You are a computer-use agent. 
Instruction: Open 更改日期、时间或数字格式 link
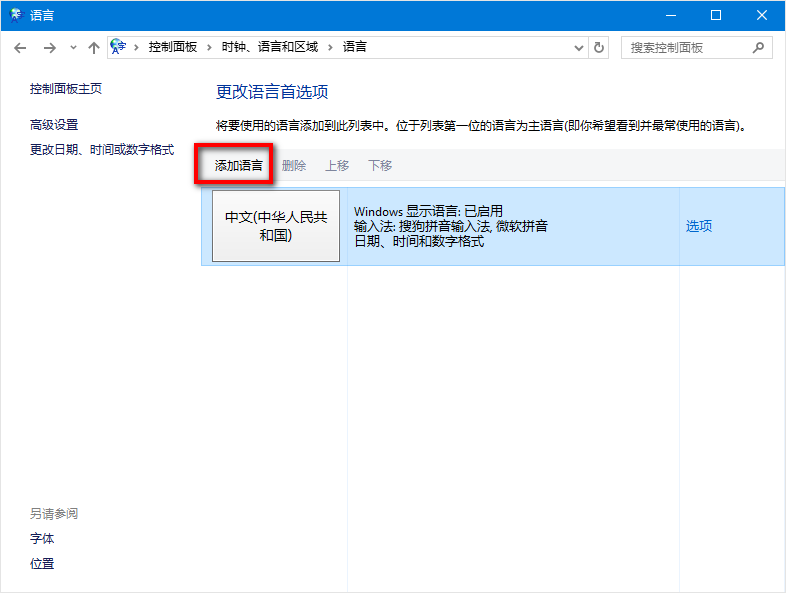pos(102,150)
